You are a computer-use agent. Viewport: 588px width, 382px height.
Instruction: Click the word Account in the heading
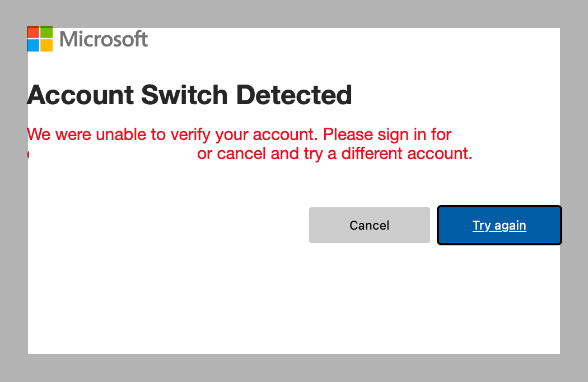point(80,95)
